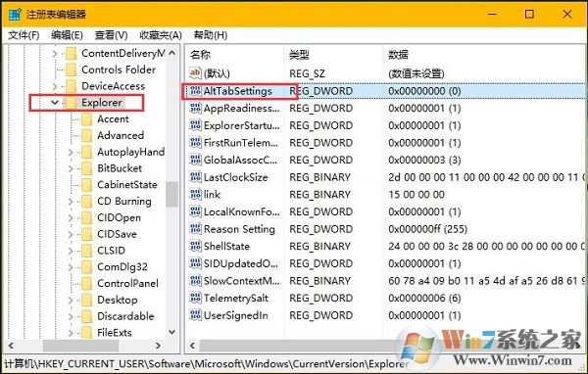Viewport: 588px width, 374px height.
Task: Open the 帮助(H) menu
Action: click(211, 35)
